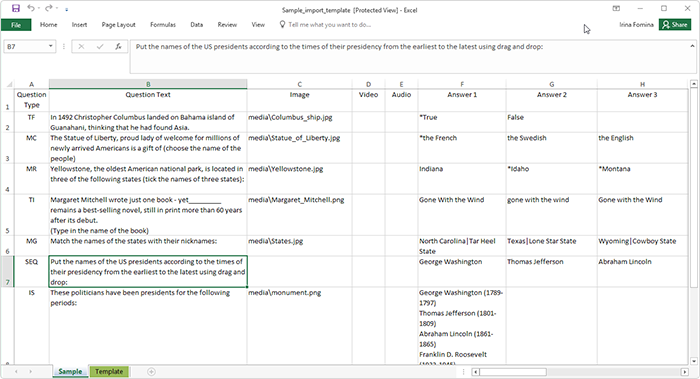The height and width of the screenshot is (379, 700).
Task: Click the previous sheet navigation arrow
Action: point(16,371)
